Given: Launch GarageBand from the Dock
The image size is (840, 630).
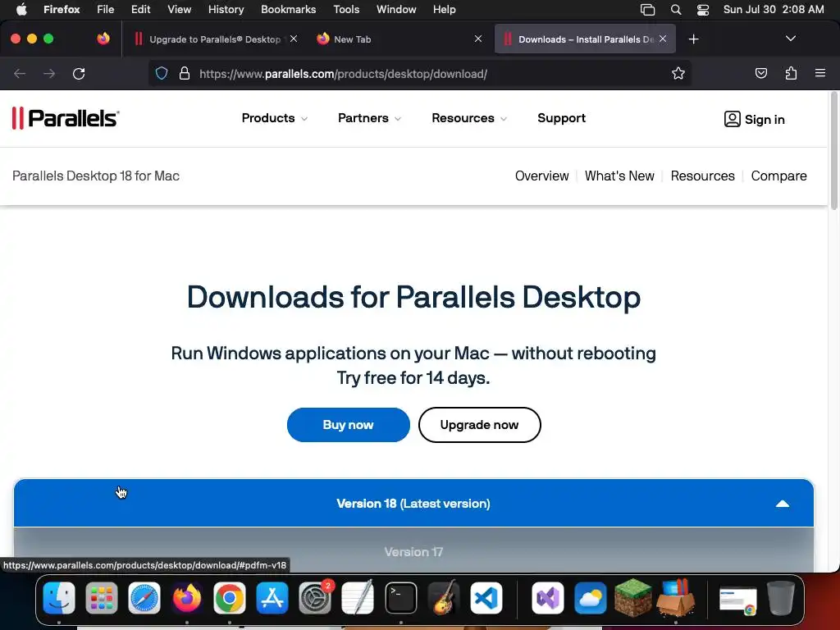Looking at the screenshot, I should coord(444,598).
